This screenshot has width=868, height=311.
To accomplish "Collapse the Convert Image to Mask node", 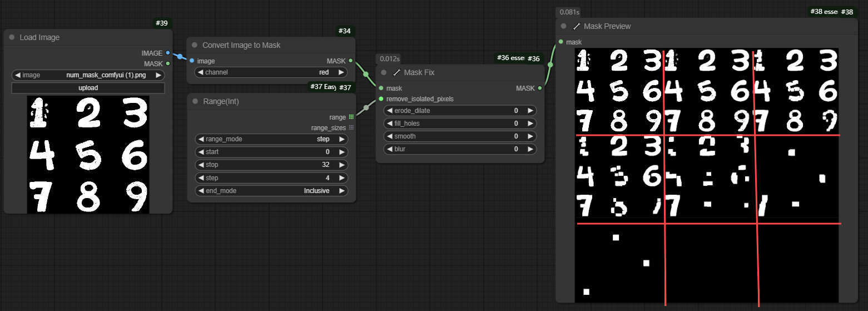I will click(195, 45).
